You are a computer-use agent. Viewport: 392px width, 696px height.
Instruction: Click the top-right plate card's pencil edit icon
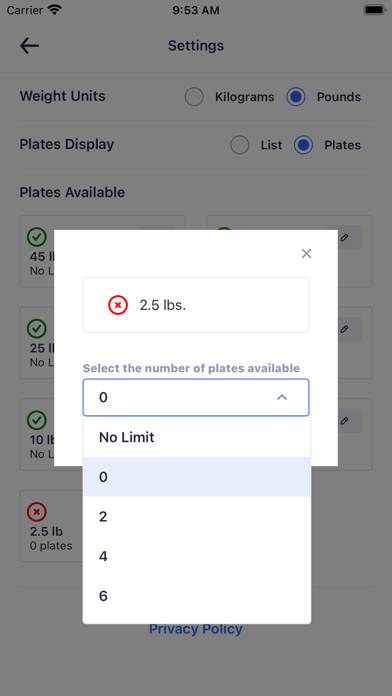coord(344,237)
